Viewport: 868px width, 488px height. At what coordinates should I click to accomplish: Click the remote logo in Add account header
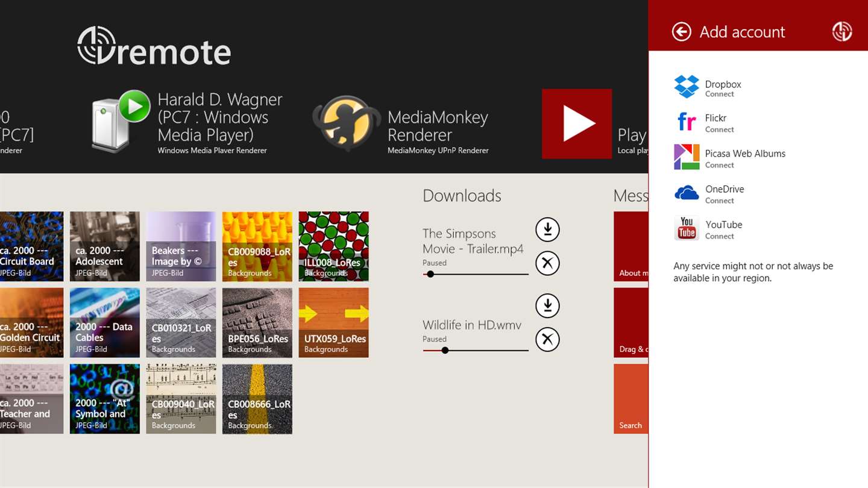(841, 31)
